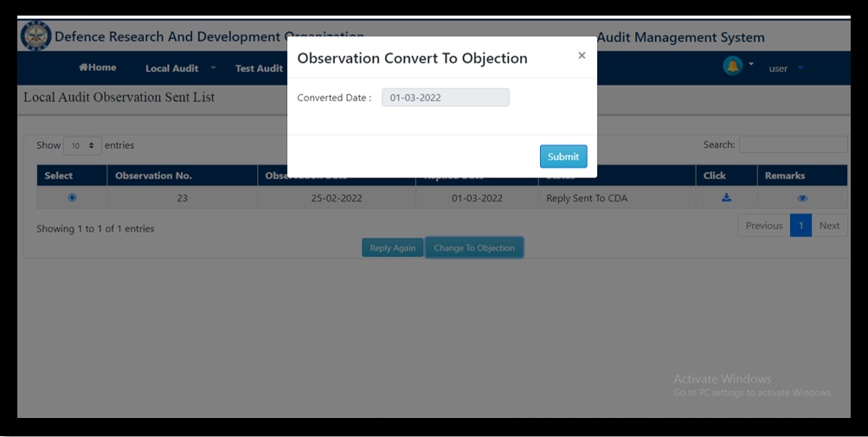Click the Reply Again button
Image resolution: width=868 pixels, height=437 pixels.
pyautogui.click(x=392, y=248)
